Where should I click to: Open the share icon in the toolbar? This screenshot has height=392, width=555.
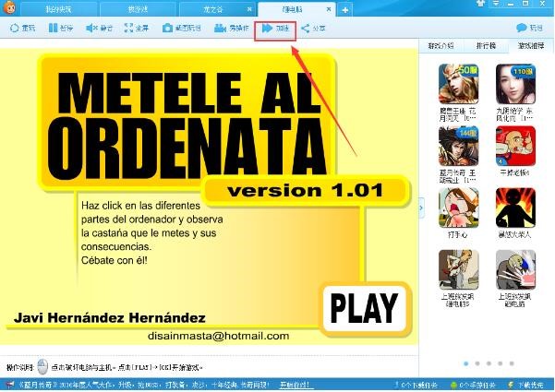coord(305,28)
